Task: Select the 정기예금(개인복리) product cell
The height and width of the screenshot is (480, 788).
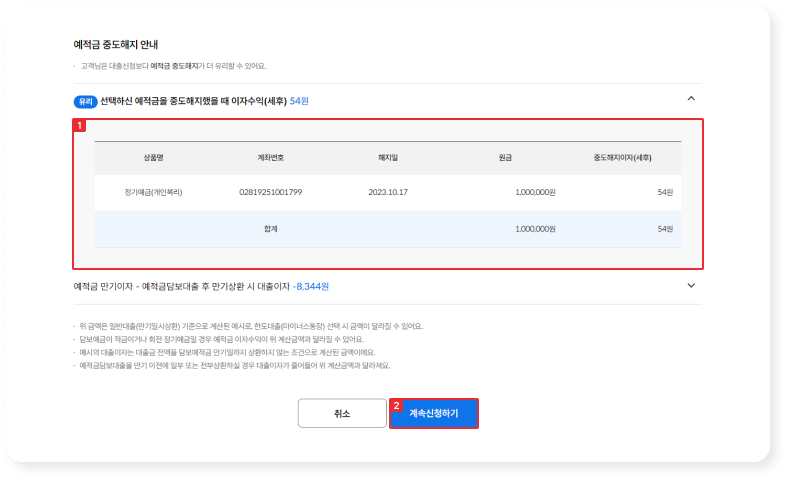Action: 153,192
